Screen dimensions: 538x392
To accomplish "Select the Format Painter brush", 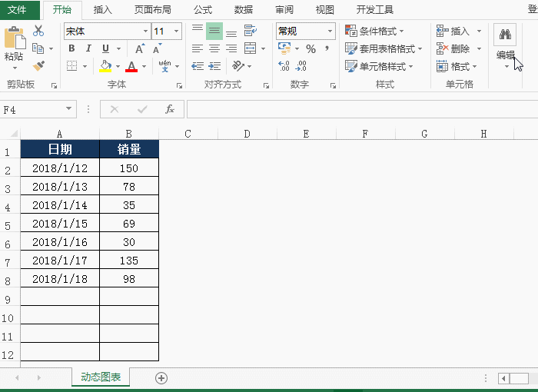I will tap(38, 65).
